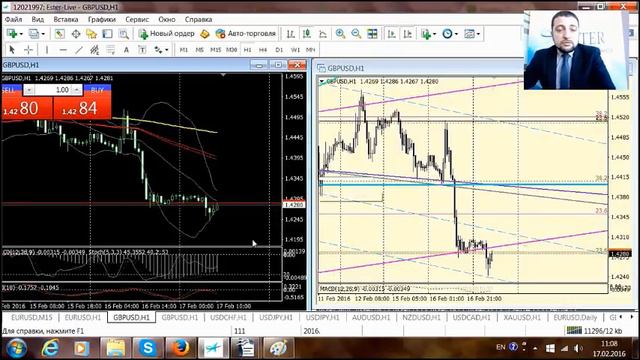Switch timeframe to H4

[263, 50]
